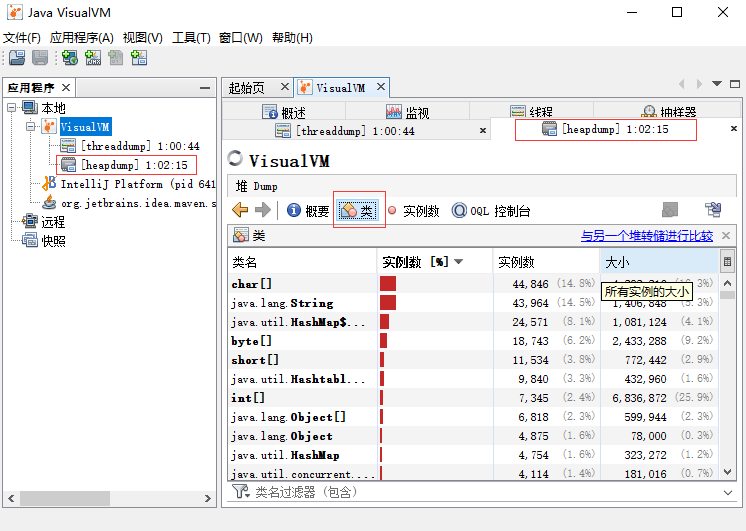Open the 窗口(W) menu
The image size is (746, 531).
[240, 38]
